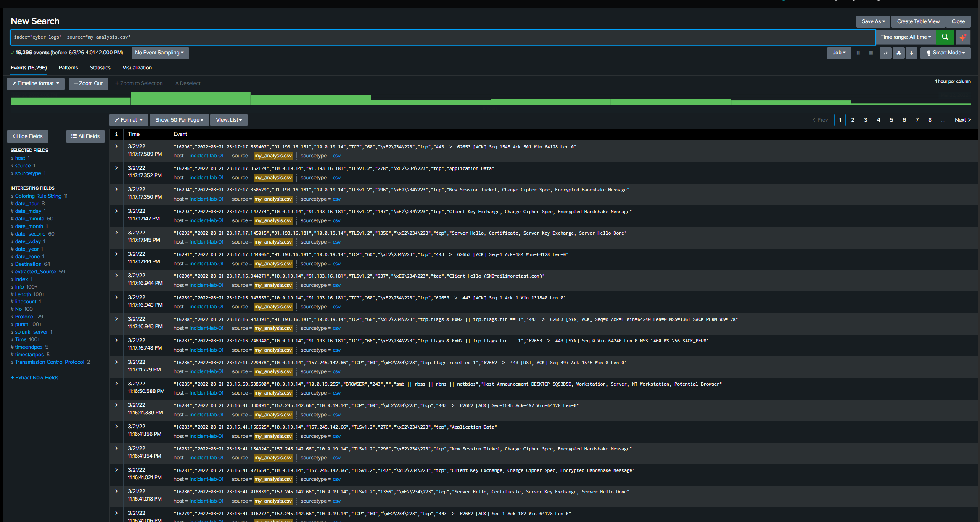Open the Info field summary
Screen dimensions: 980x522
(19, 287)
